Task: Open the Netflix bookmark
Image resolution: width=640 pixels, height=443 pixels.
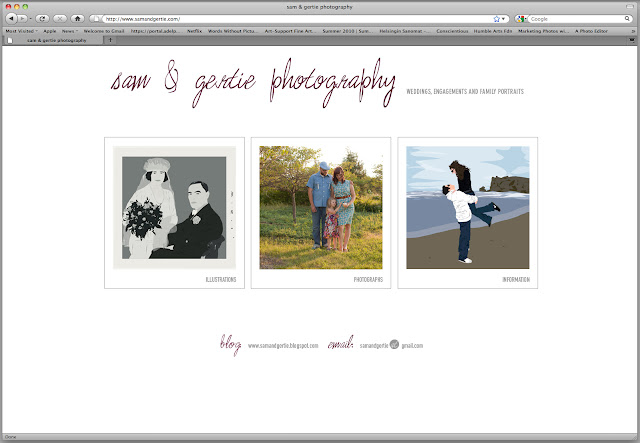Action: (194, 31)
